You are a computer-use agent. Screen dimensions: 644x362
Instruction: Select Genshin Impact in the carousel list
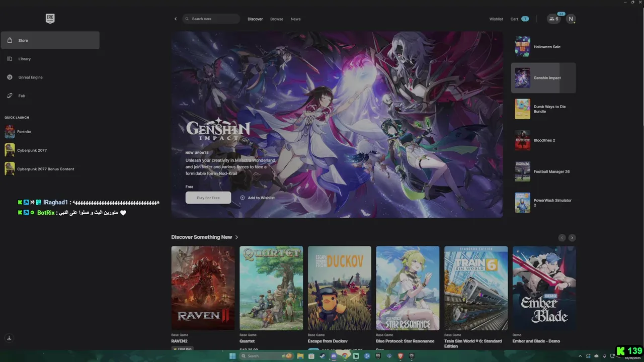coord(543,78)
